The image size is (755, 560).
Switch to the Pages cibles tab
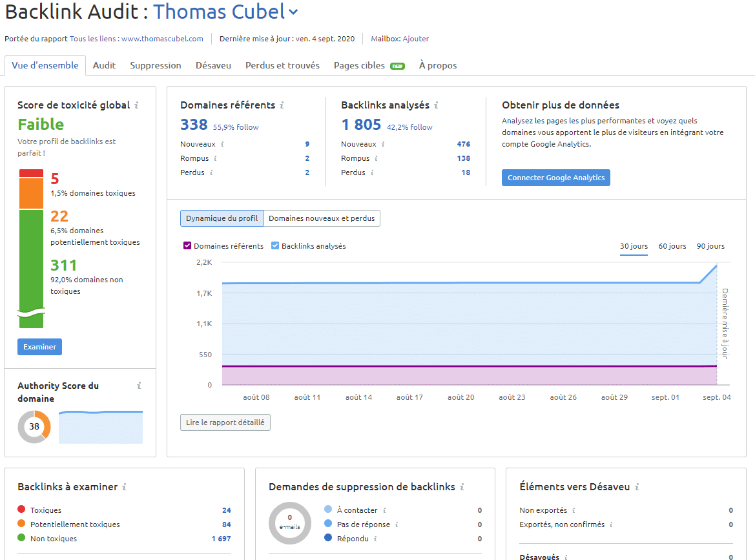pos(359,65)
